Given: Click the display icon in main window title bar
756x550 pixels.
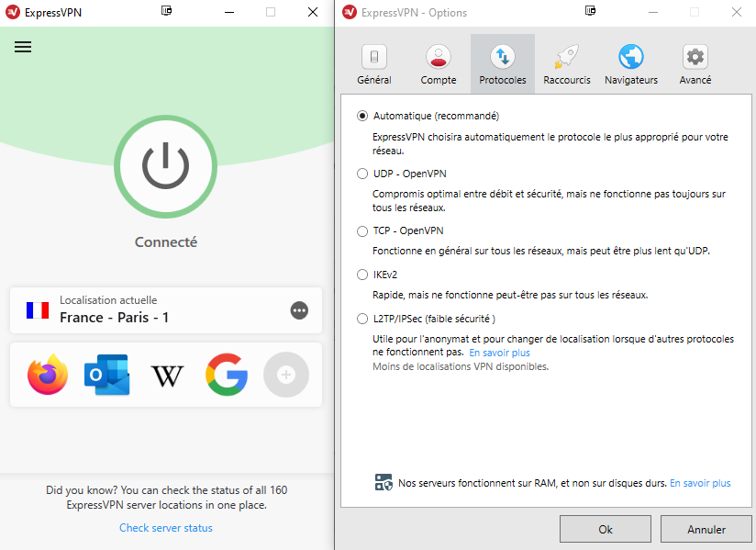Looking at the screenshot, I should click(x=166, y=11).
